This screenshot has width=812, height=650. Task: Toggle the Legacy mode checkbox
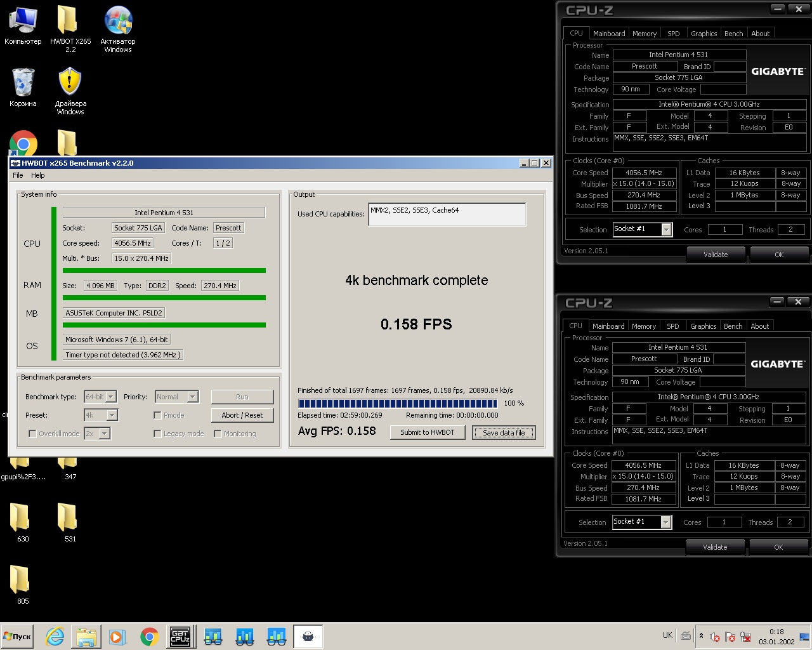tap(157, 434)
